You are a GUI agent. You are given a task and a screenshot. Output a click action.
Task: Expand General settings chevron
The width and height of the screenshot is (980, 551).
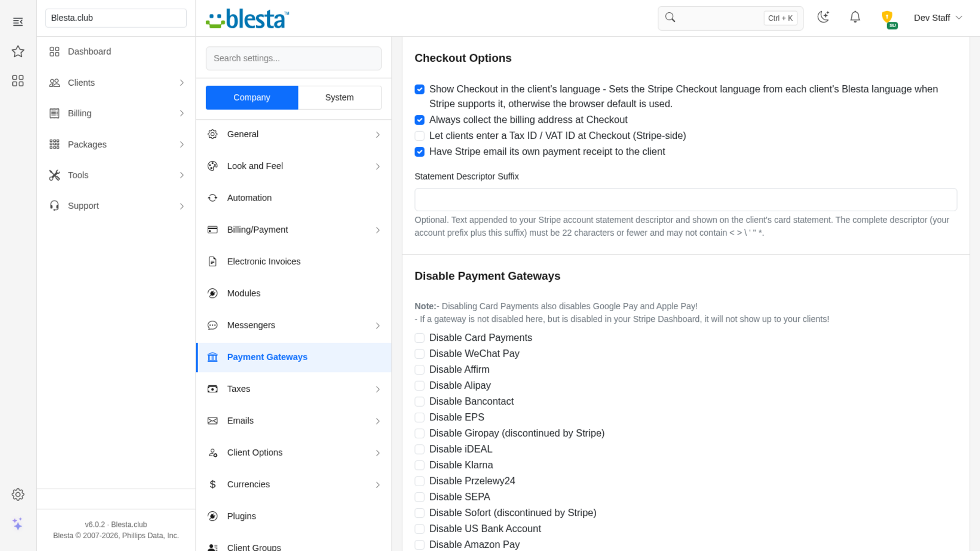click(x=378, y=135)
